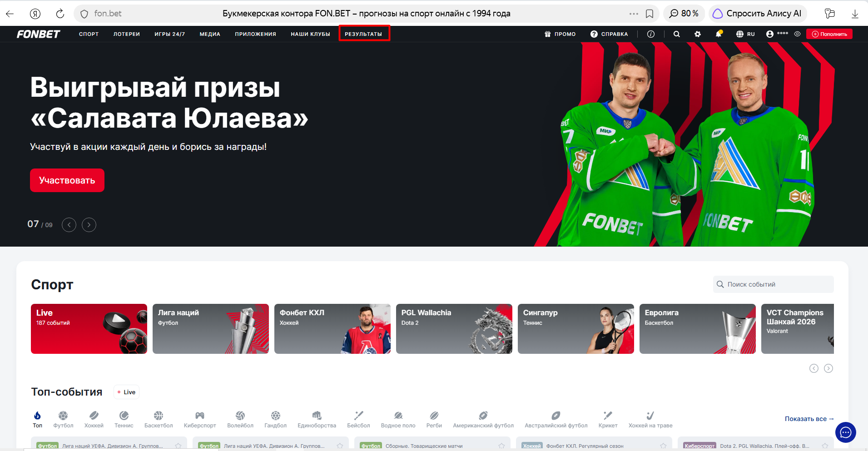Open the Евролига basketball card
Viewport: 868px width, 451px height.
(698, 329)
